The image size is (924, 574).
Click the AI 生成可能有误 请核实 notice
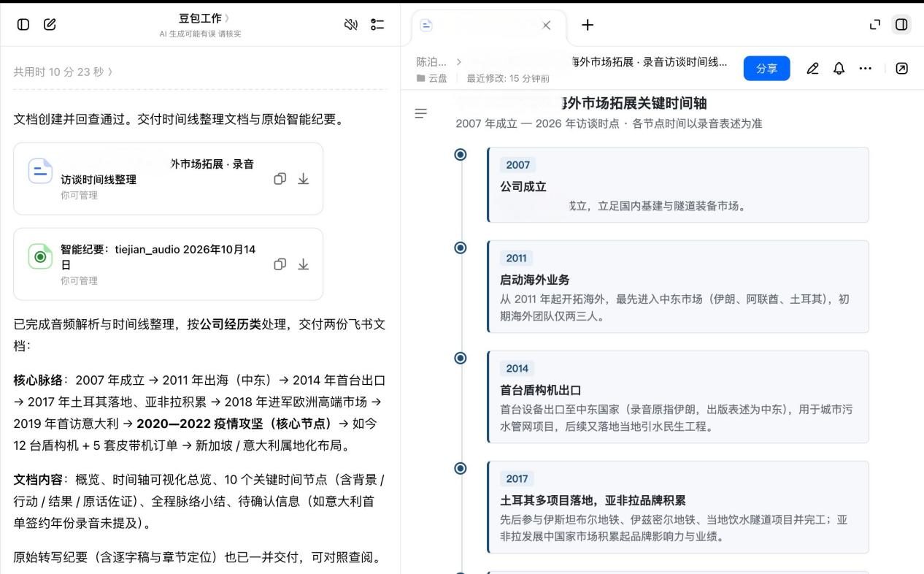click(x=200, y=34)
